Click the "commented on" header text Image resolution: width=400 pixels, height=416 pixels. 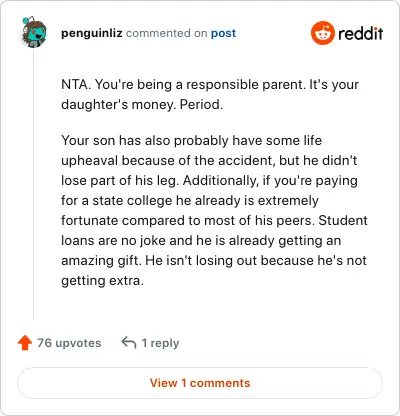pyautogui.click(x=167, y=33)
